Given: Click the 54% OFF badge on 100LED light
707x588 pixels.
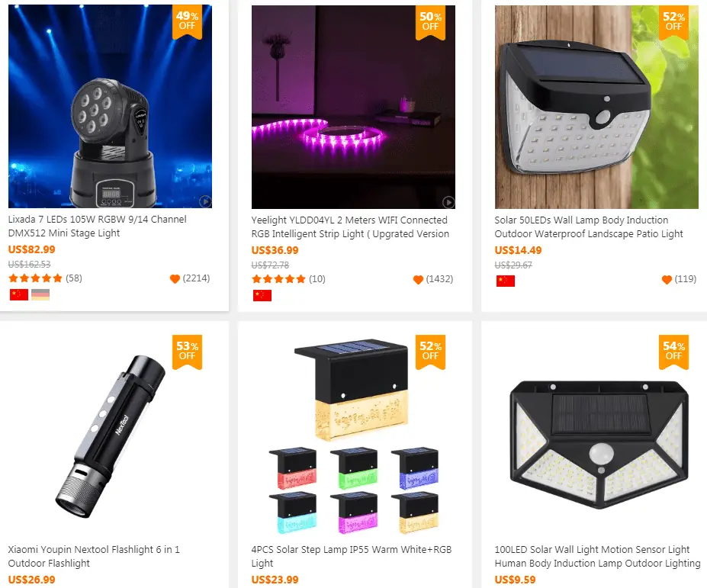Looking at the screenshot, I should point(673,352).
